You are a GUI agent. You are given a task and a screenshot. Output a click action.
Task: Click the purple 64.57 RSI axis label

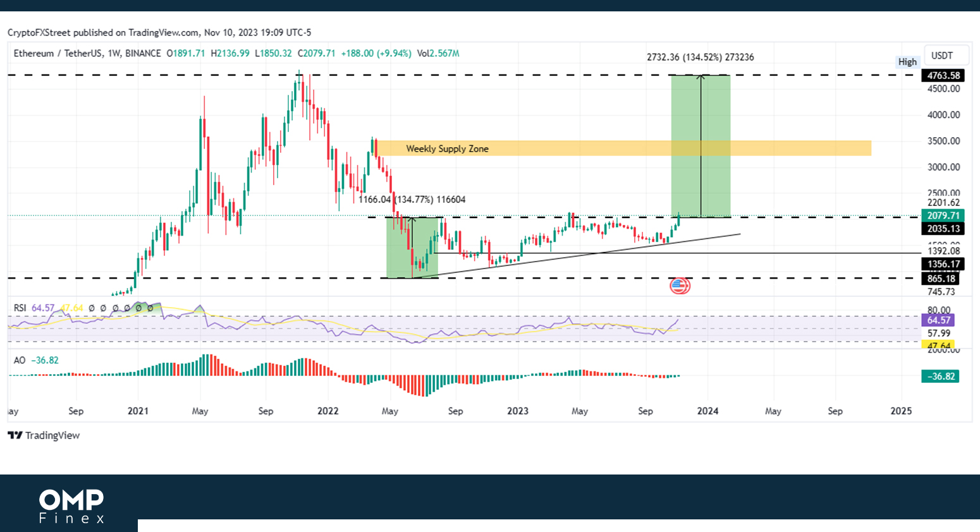[x=938, y=320]
